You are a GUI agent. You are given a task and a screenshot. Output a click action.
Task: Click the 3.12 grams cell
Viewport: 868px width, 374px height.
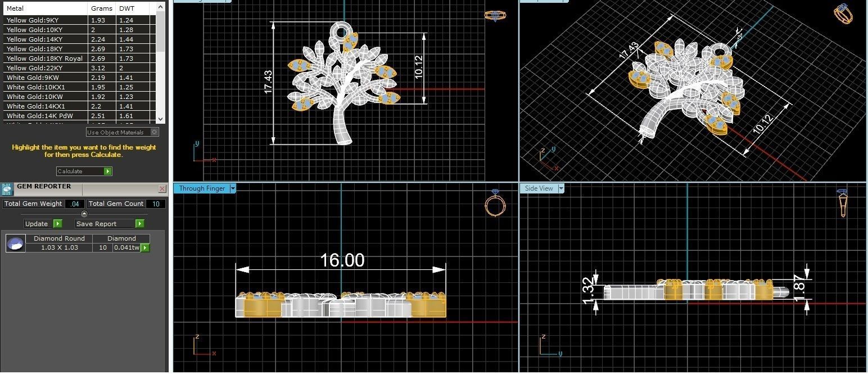click(102, 68)
